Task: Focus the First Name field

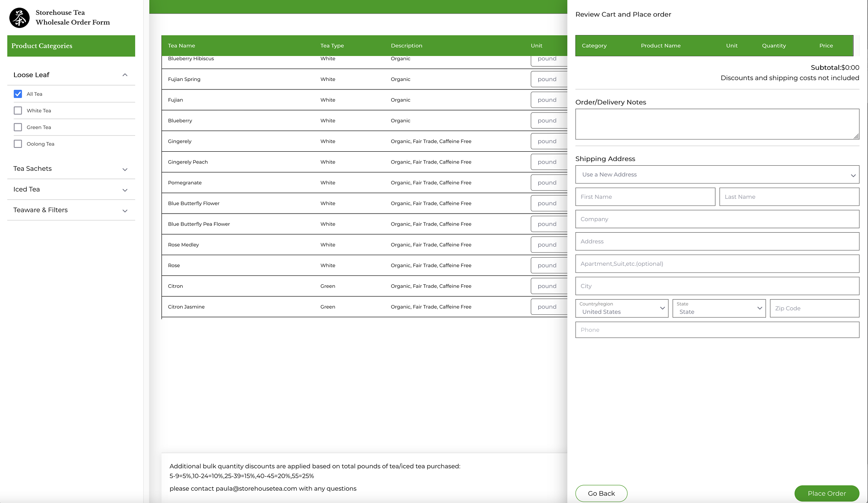Action: click(645, 197)
